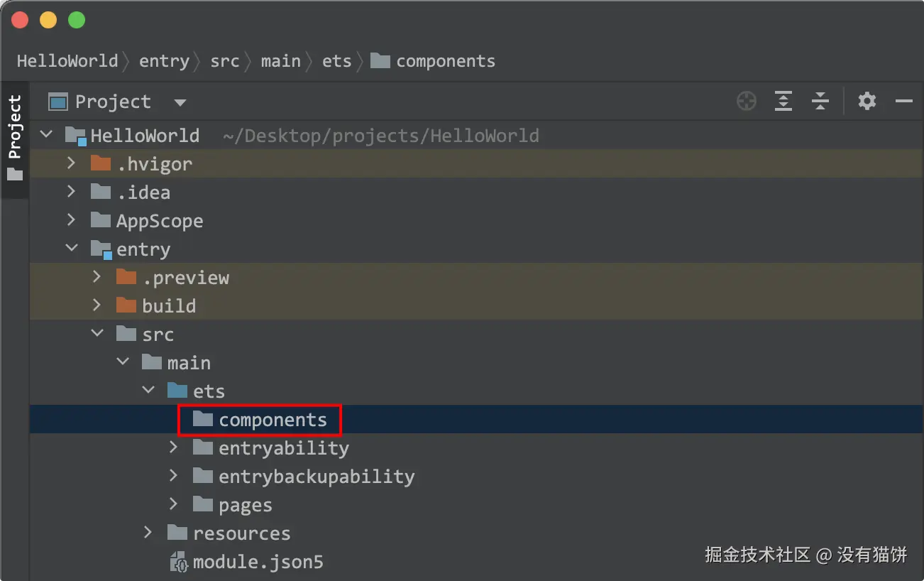Collapse the entry module chevron
The image size is (924, 581).
(x=72, y=249)
